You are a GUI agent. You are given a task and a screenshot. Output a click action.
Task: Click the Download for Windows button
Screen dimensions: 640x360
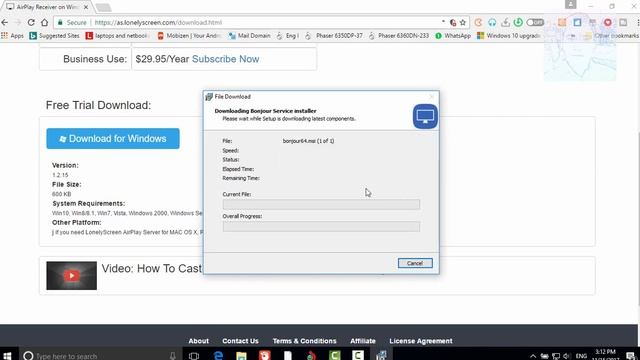pyautogui.click(x=113, y=138)
